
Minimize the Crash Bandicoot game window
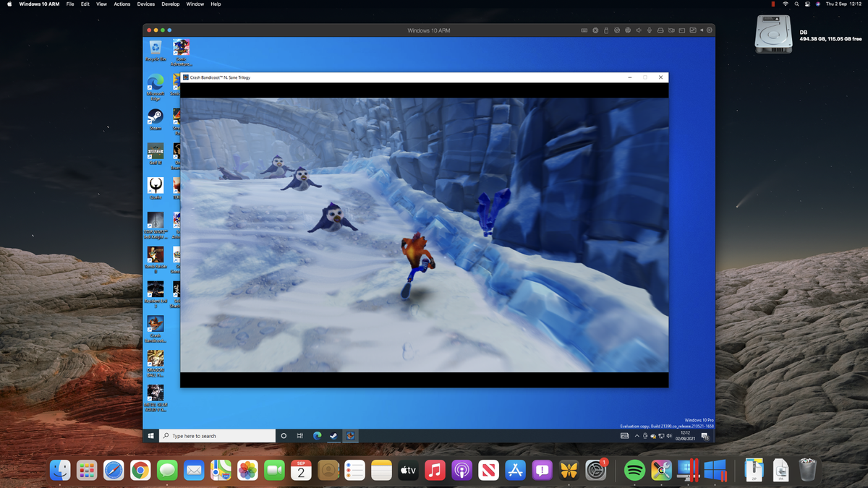tap(629, 77)
